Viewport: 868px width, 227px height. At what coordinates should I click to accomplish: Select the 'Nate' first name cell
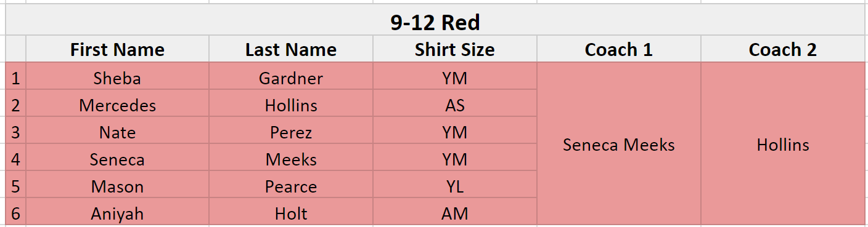[x=117, y=132]
